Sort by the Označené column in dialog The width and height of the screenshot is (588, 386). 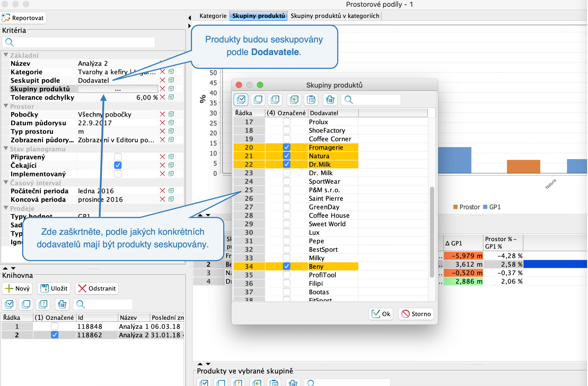pyautogui.click(x=286, y=113)
